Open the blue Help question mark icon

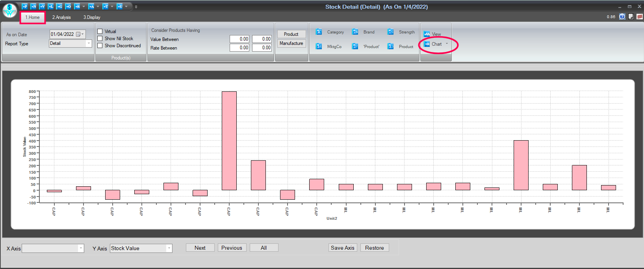(x=622, y=17)
